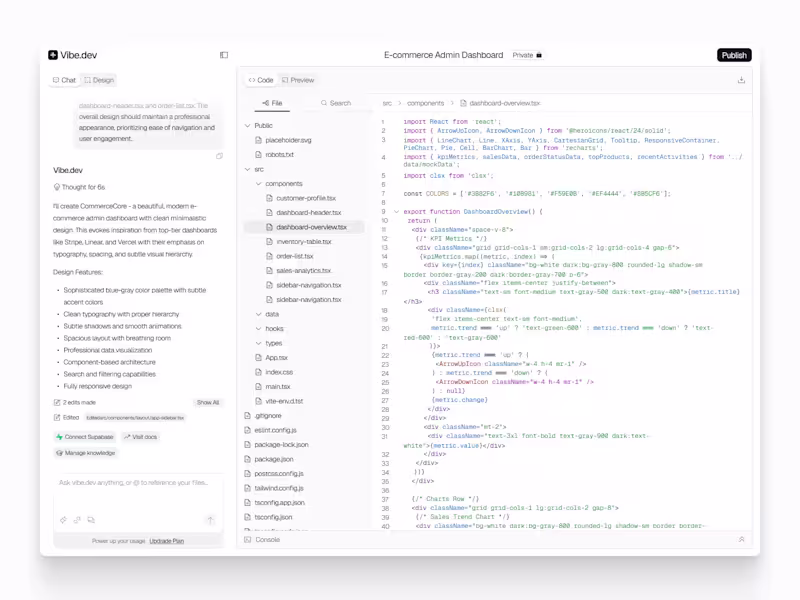
Task: Click the download icon in code toolbar
Action: pos(741,80)
